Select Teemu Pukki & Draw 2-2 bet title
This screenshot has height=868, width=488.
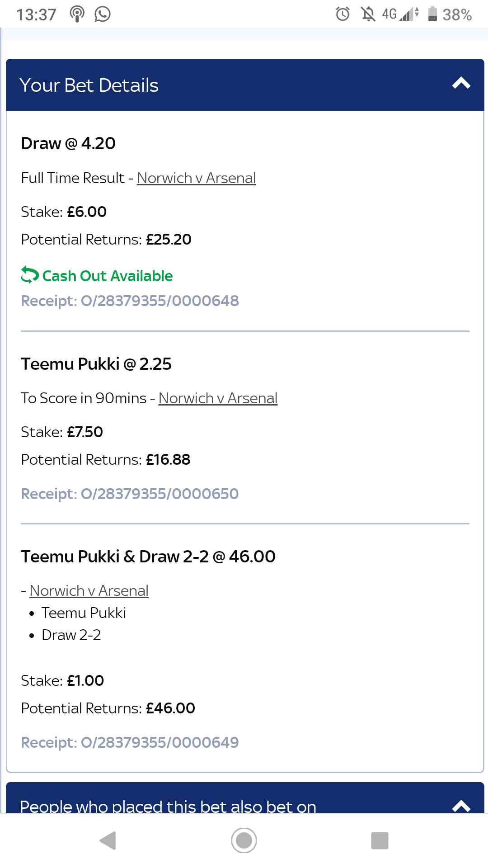[x=148, y=557]
